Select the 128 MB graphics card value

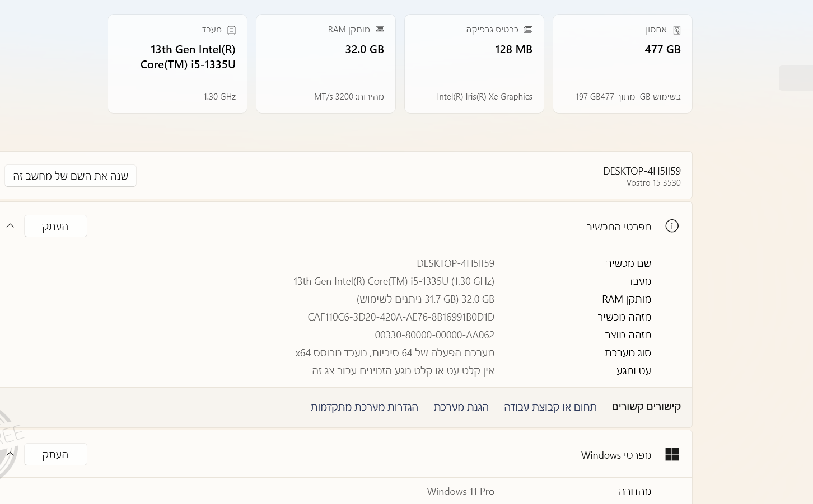click(513, 49)
